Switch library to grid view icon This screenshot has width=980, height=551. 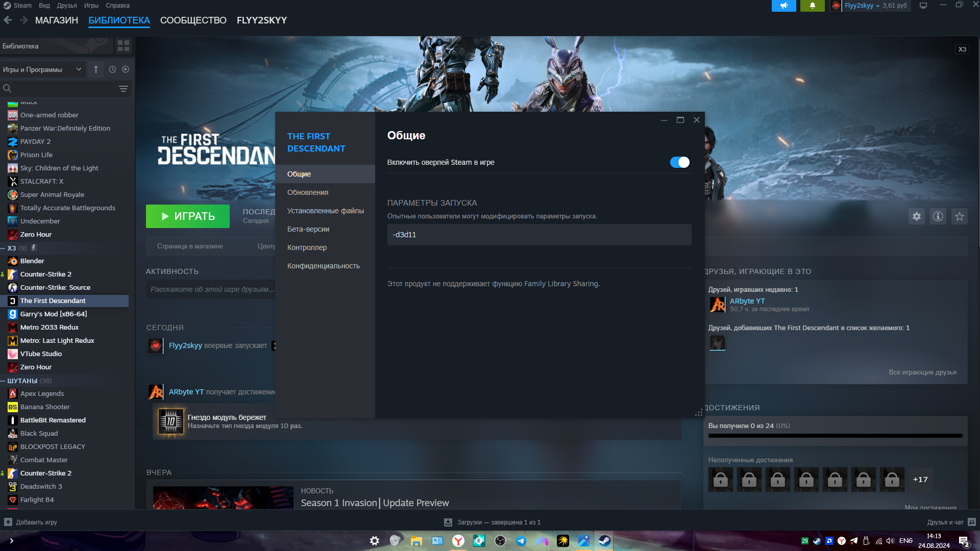pos(124,46)
